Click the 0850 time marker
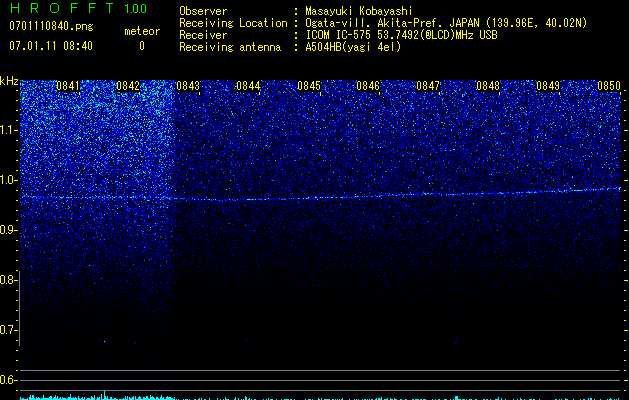This screenshot has height=400, width=629. pyautogui.click(x=609, y=86)
